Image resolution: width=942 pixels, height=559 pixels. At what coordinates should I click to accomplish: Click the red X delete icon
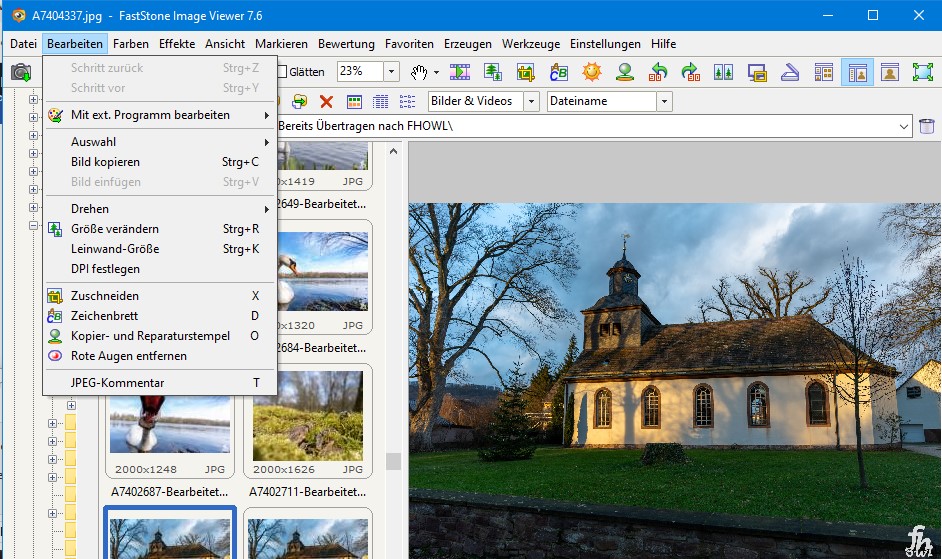(326, 102)
